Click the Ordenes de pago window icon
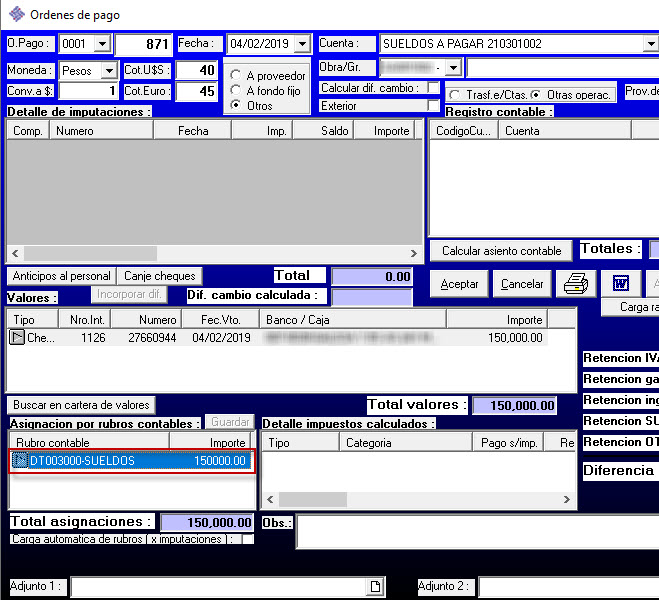Image resolution: width=659 pixels, height=600 pixels. [x=16, y=14]
